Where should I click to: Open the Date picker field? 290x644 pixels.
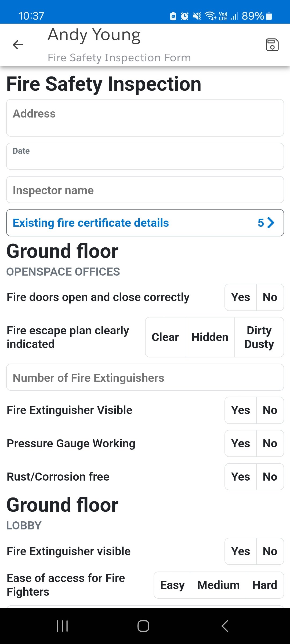[145, 156]
